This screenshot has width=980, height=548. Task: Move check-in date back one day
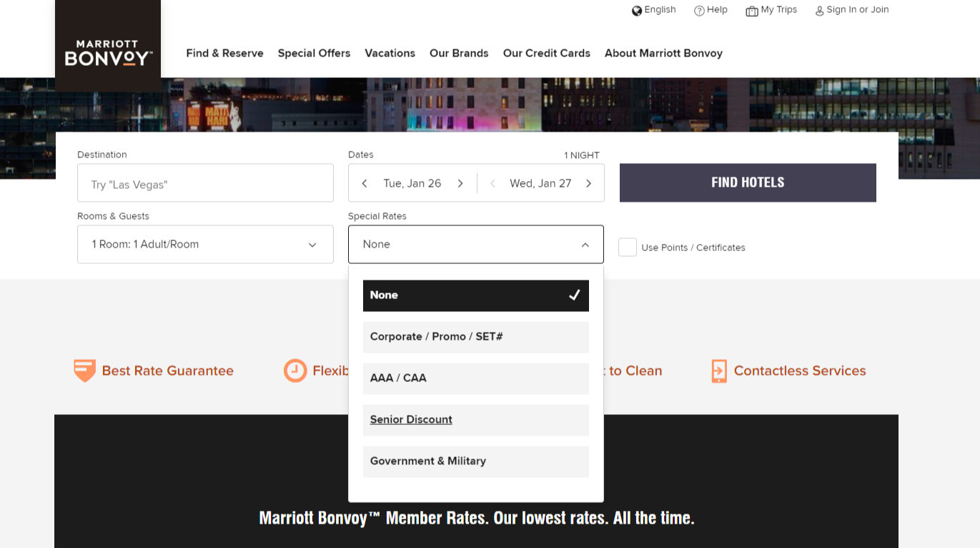point(365,183)
